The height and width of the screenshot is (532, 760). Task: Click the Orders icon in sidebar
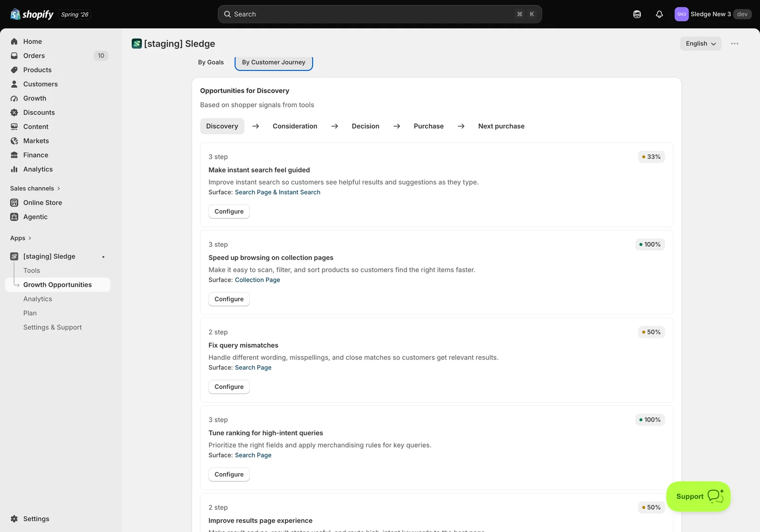(x=14, y=56)
